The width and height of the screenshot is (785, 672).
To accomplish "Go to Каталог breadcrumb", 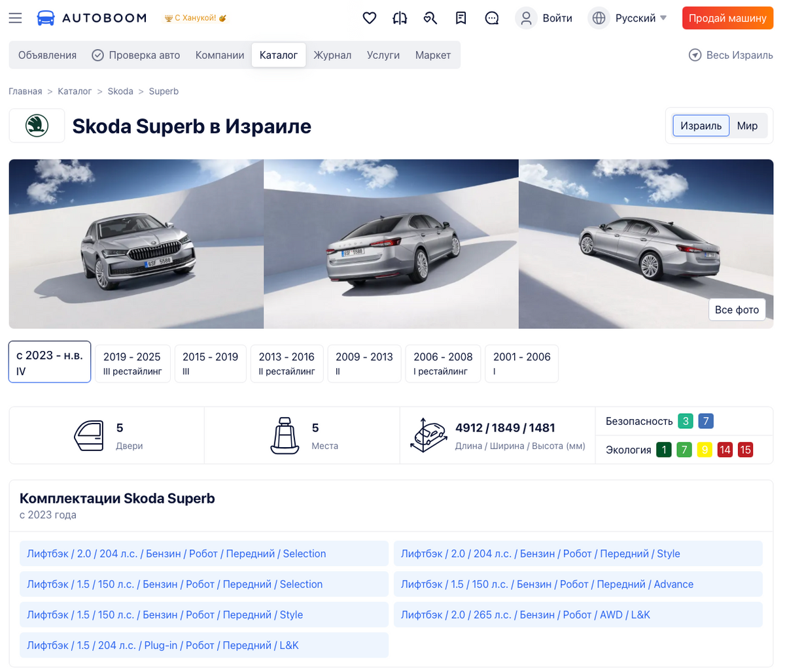I will [75, 92].
